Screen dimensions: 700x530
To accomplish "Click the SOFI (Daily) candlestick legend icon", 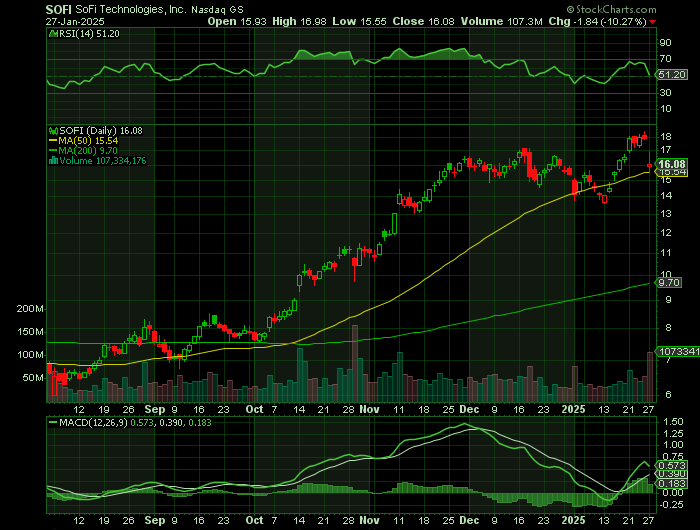I will point(53,131).
